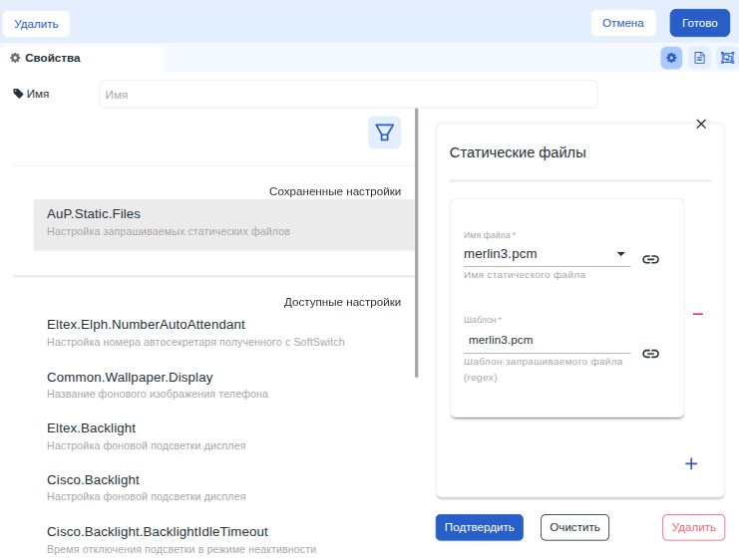Click the network diagram view icon
This screenshot has width=739, height=560.
click(x=728, y=58)
